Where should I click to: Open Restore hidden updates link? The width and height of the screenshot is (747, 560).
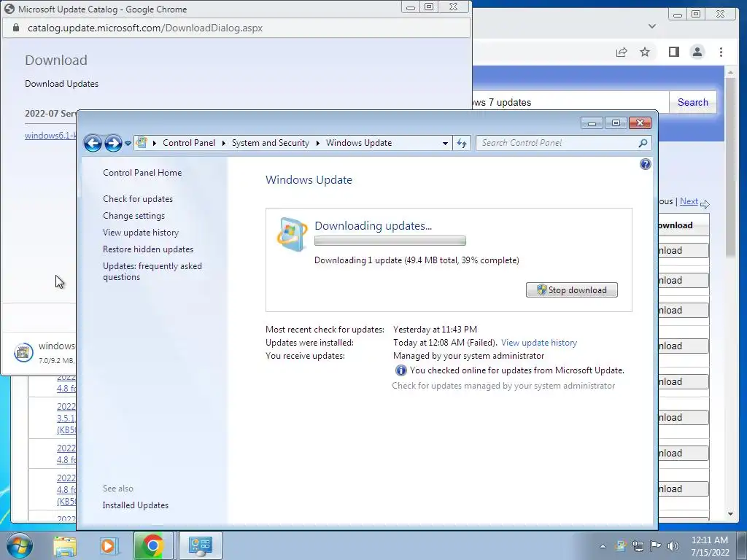pyautogui.click(x=147, y=249)
